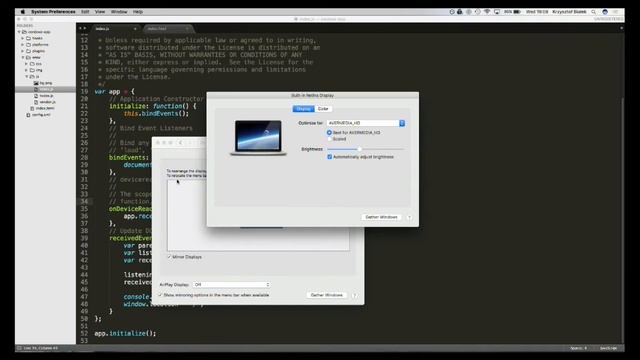Open the tab list dropdown at the editor's right edge
This screenshot has height=360, width=640.
click(621, 28)
